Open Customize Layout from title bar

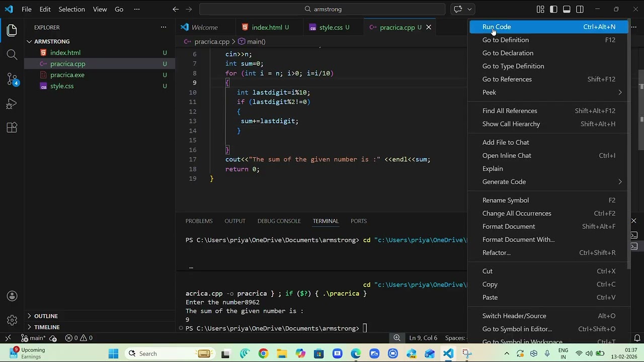tap(540, 9)
